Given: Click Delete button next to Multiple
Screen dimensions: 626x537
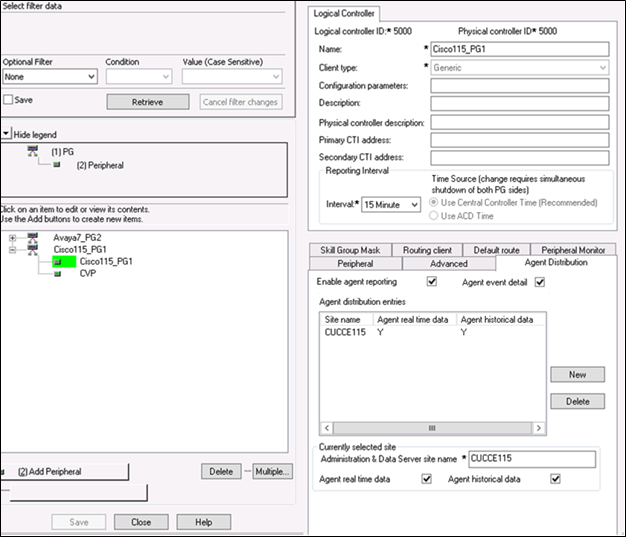Looking at the screenshot, I should tap(221, 472).
